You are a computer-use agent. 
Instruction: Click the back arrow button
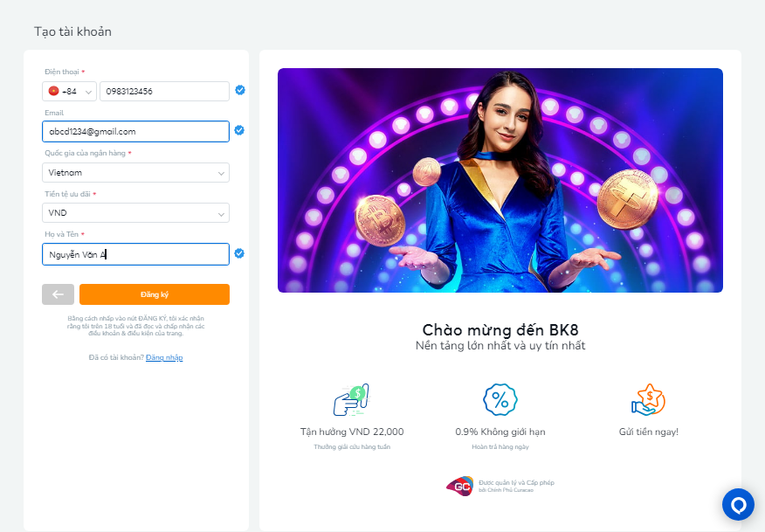58,294
